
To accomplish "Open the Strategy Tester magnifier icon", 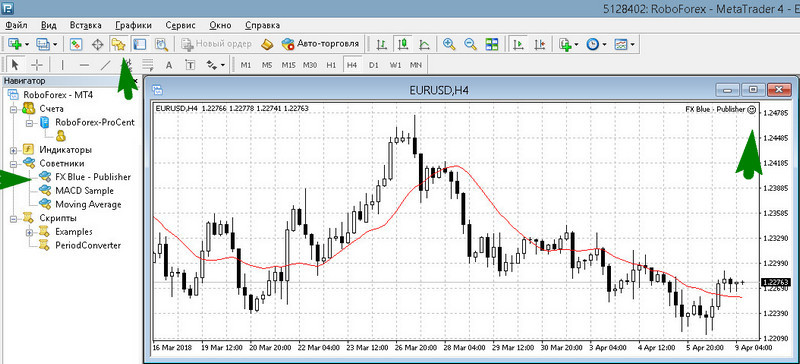I will (161, 44).
